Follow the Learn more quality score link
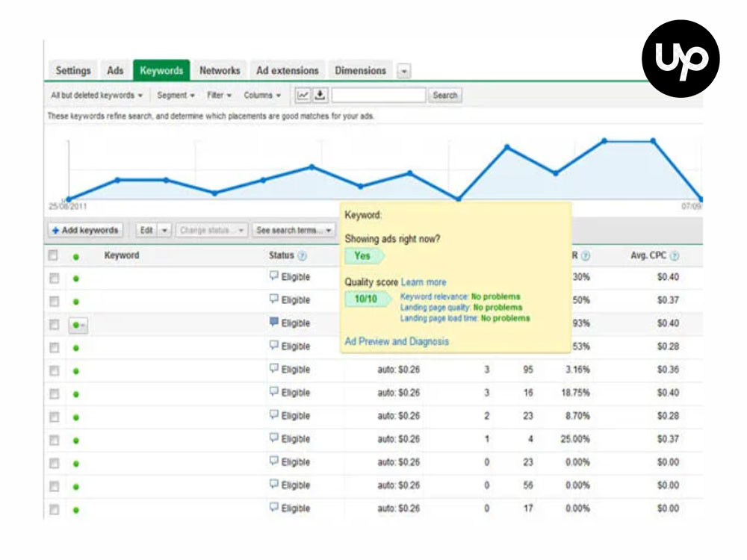This screenshot has height=560, width=747. tap(424, 282)
